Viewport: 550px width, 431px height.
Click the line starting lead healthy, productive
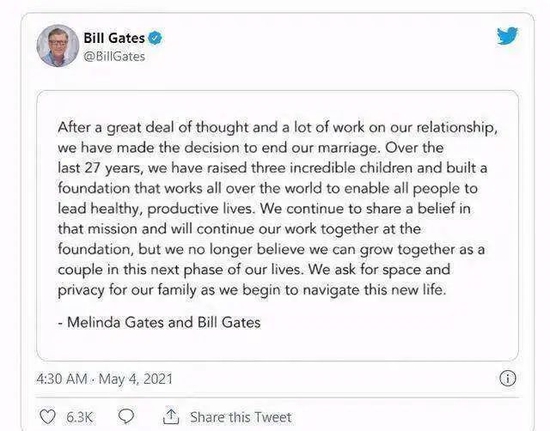(x=264, y=209)
